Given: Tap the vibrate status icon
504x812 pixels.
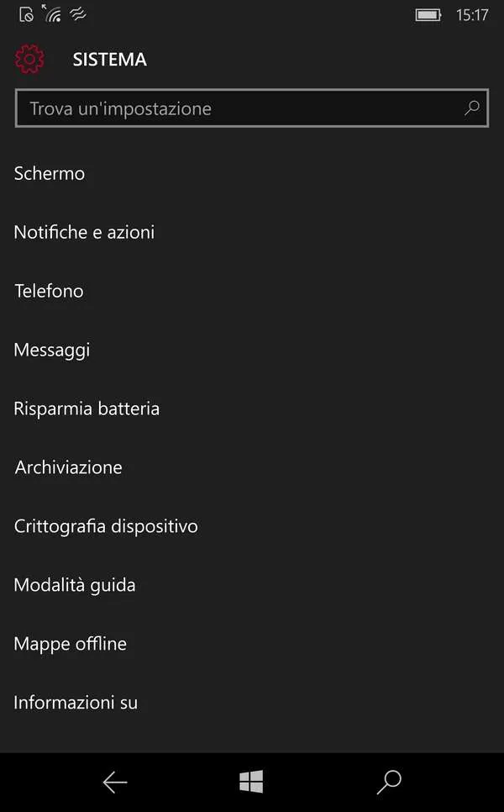Looking at the screenshot, I should tap(78, 14).
